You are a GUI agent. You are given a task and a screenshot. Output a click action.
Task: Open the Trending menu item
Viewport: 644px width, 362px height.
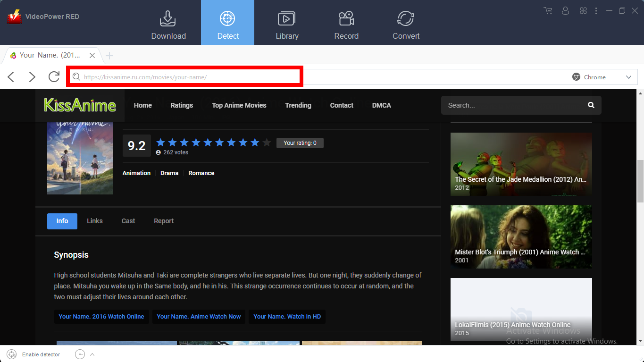point(298,105)
